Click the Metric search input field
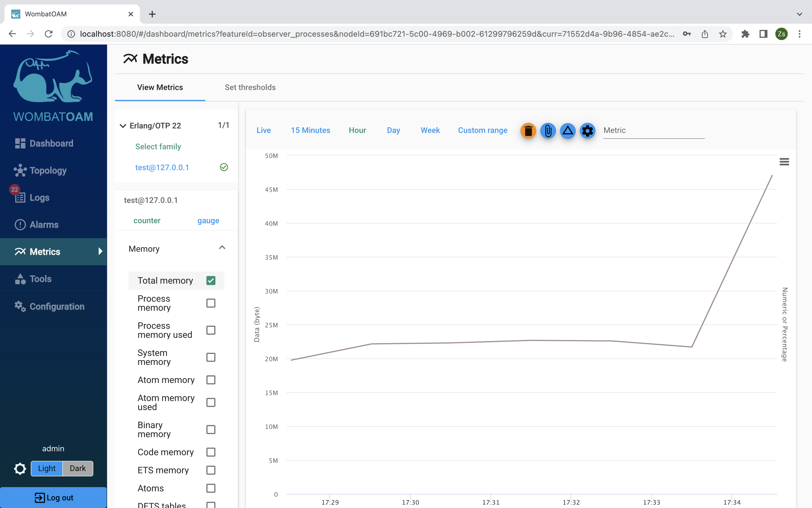This screenshot has width=812, height=508. click(x=654, y=130)
